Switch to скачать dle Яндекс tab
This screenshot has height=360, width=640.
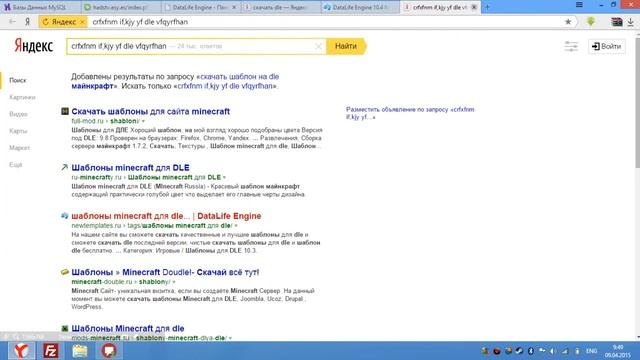pyautogui.click(x=280, y=7)
